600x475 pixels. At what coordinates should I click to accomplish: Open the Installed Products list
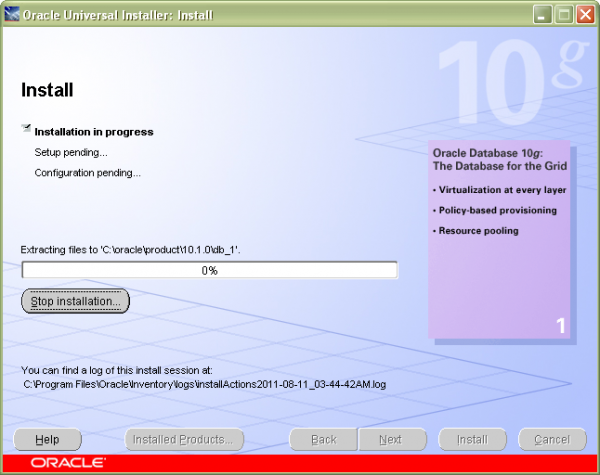(184, 439)
